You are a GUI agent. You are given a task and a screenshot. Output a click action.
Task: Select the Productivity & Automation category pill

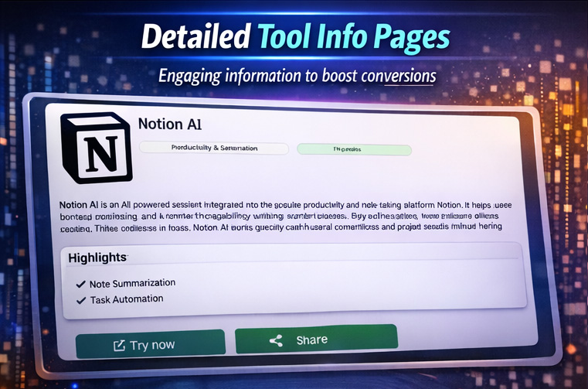point(214,148)
